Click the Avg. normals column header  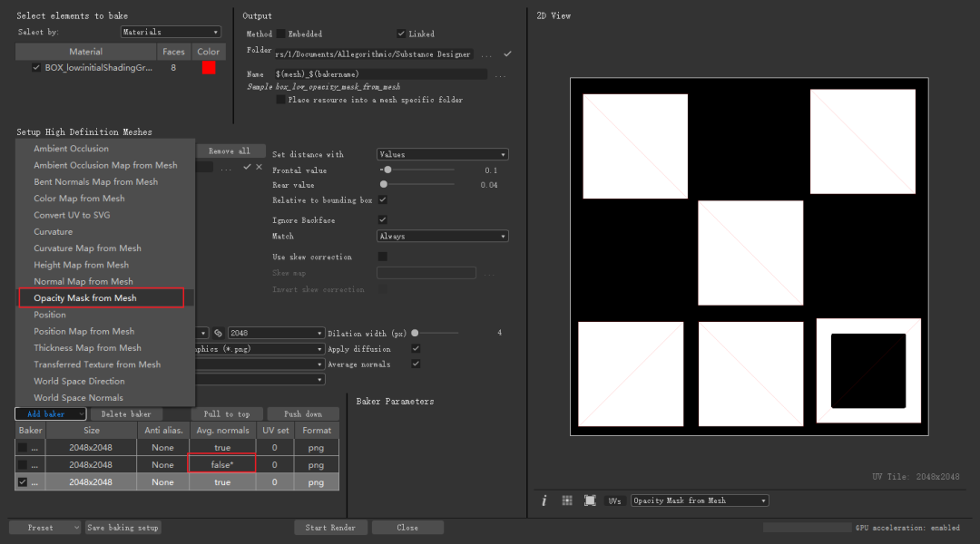point(222,431)
